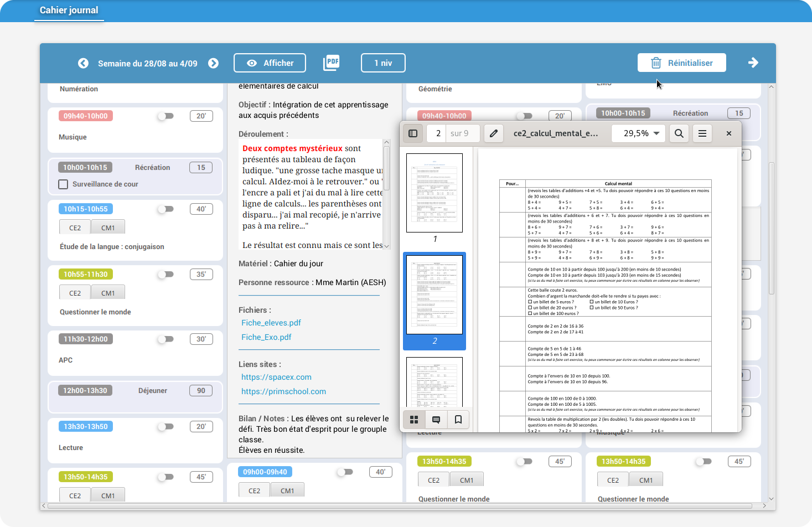Click the 35' duration badge

tap(201, 274)
